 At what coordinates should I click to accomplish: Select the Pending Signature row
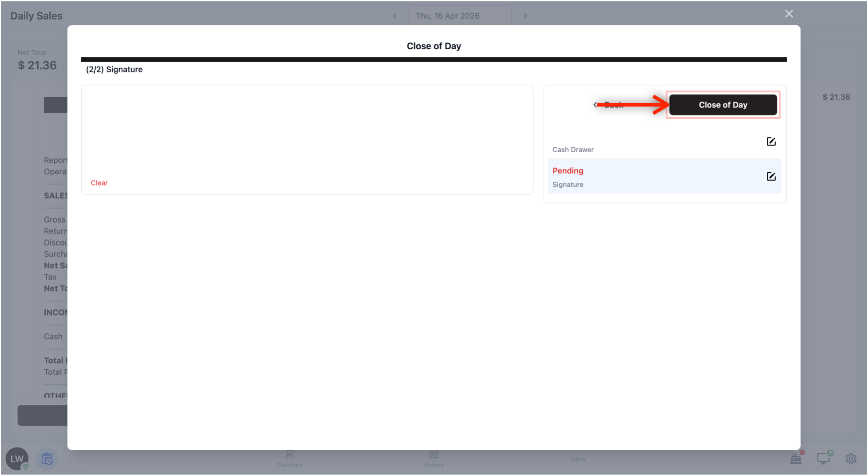pos(664,177)
